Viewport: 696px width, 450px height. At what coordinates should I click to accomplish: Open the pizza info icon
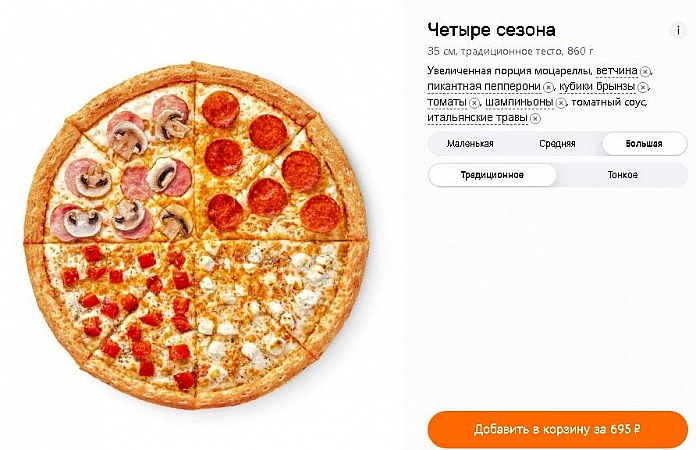[678, 30]
